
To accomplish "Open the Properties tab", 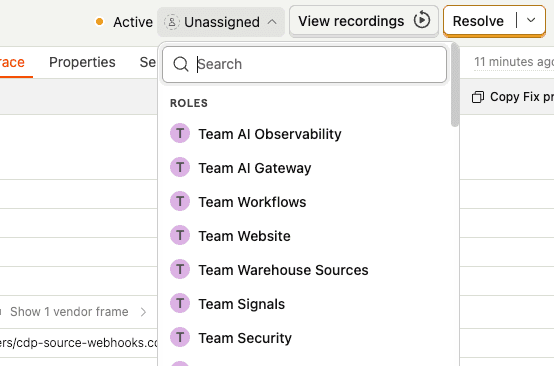I will (x=82, y=62).
